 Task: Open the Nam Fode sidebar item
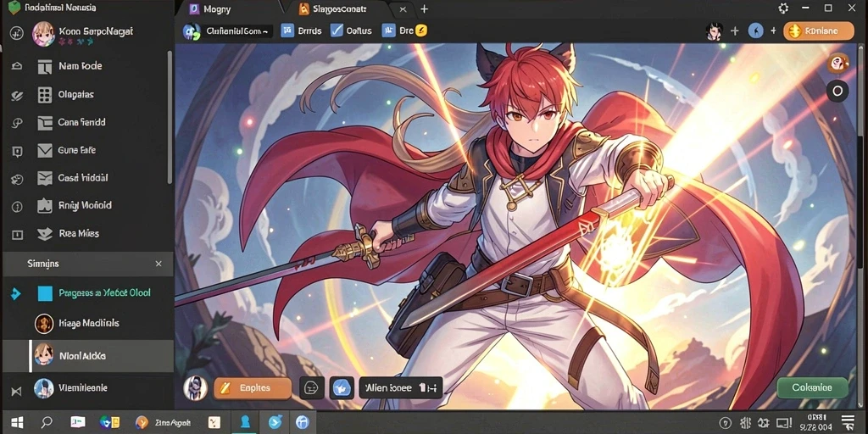click(80, 66)
